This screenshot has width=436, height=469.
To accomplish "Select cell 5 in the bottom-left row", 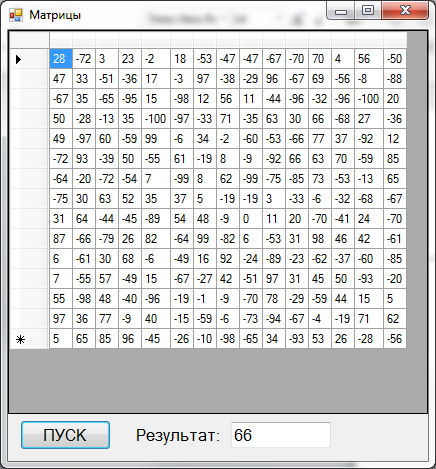I will tap(61, 339).
